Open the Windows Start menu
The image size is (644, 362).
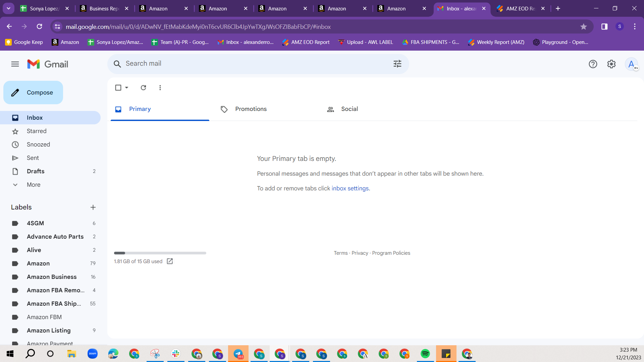[x=10, y=354]
